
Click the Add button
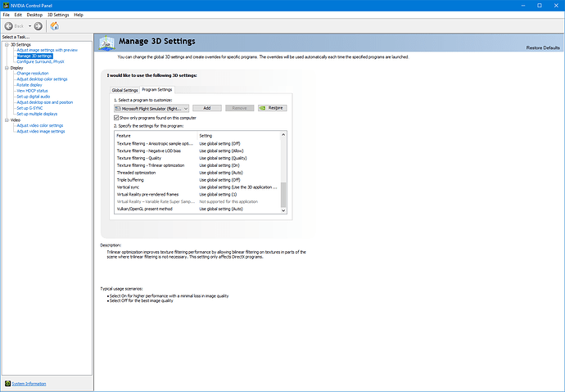click(x=207, y=108)
